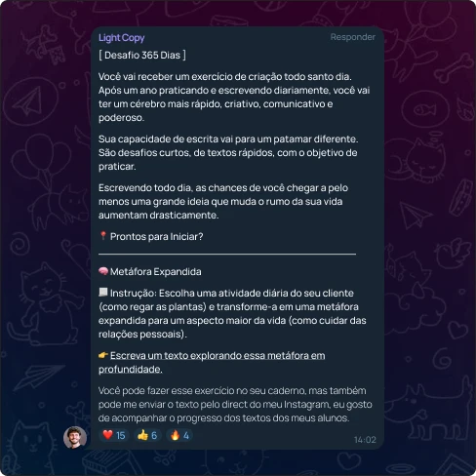Viewport: 476px width, 476px height.
Task: Click the brain emoji beside Metáfora Expandida
Action: pyautogui.click(x=103, y=271)
